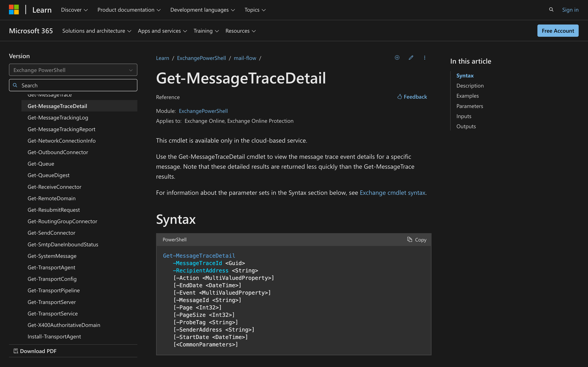Viewport: 588px width, 367px height.
Task: Open Install-TransportAgent in sidebar
Action: (x=54, y=337)
